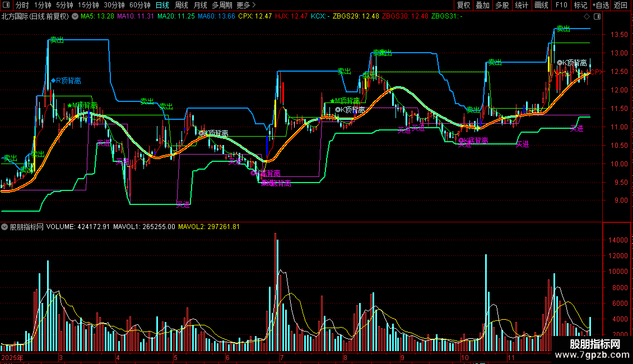Switch to 分时 intraday view

pyautogui.click(x=22, y=5)
